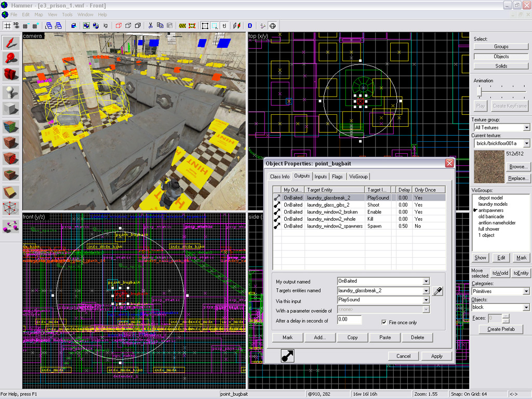
Task: Toggle the Fire once only checkbox
Action: pos(384,323)
